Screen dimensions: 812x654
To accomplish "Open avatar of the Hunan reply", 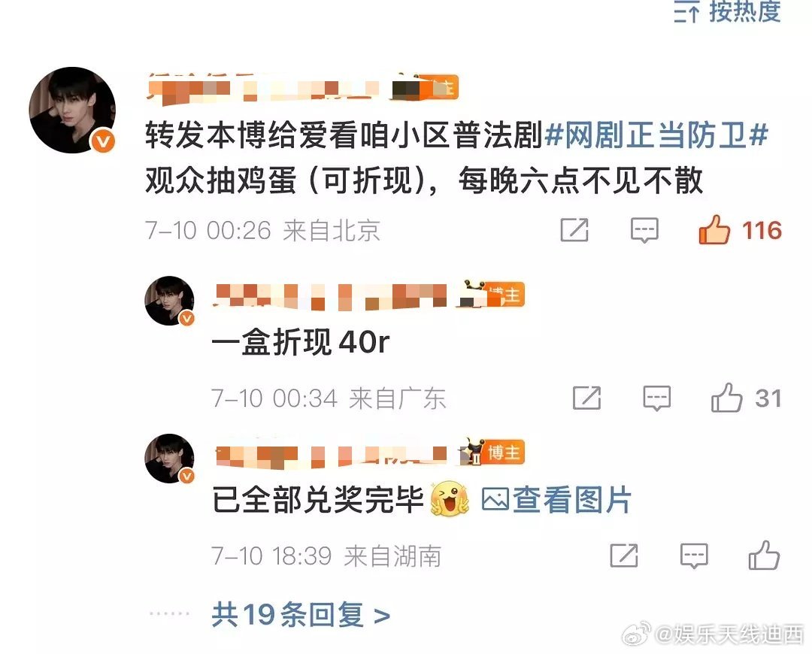I will click(x=169, y=459).
